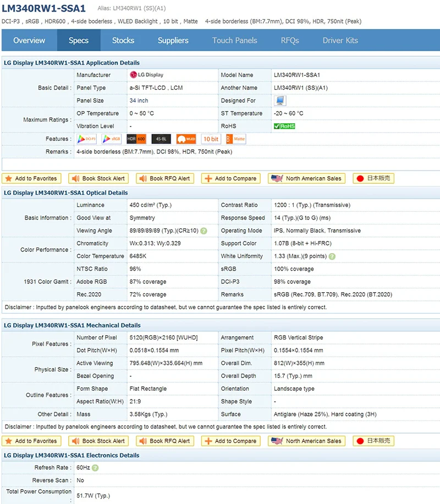Click the WLED backlight feature badge
440x504 pixels.
[x=186, y=139]
